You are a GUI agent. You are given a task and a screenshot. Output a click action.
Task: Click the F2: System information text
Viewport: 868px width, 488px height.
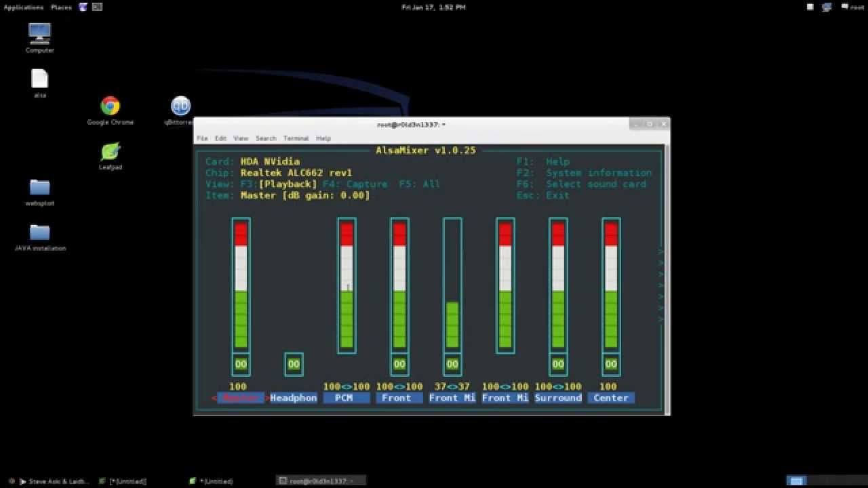tap(584, 173)
